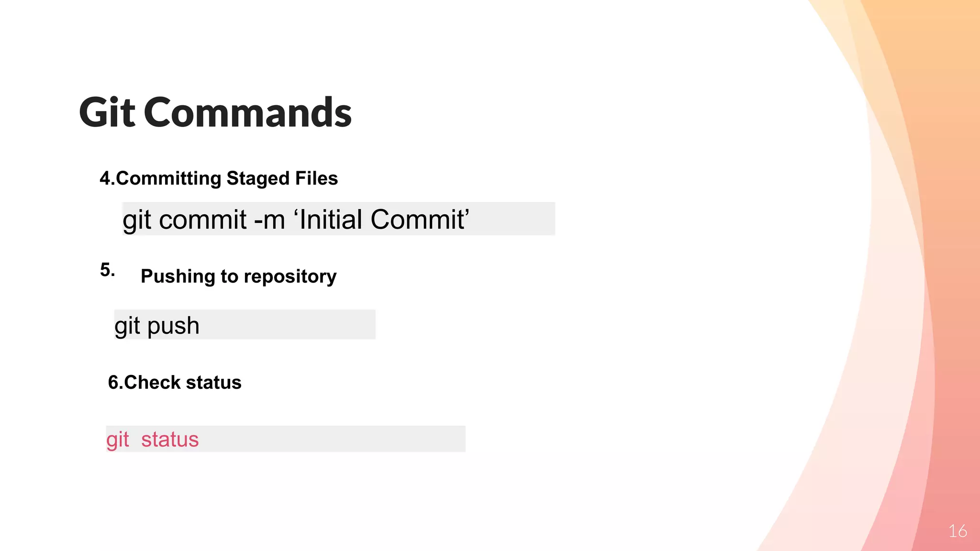The image size is (980, 551).
Task: Select the word "Git" in the title
Action: 107,112
